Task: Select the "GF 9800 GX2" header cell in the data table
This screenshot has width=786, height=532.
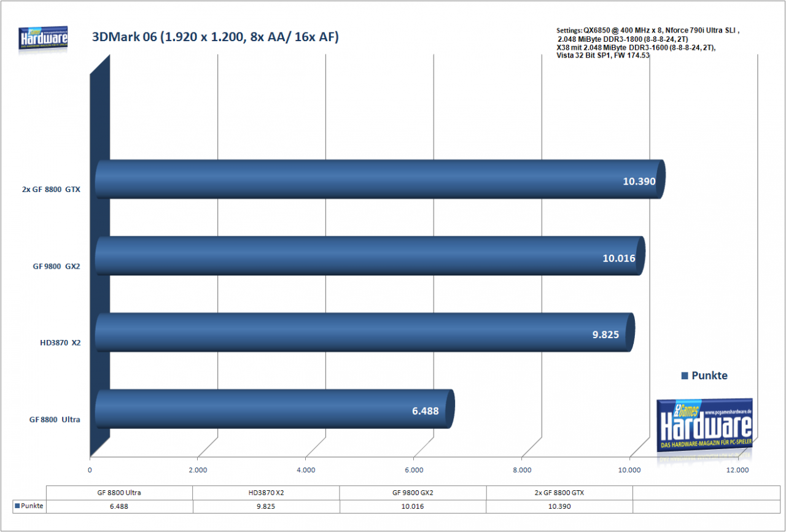Action: tap(413, 493)
